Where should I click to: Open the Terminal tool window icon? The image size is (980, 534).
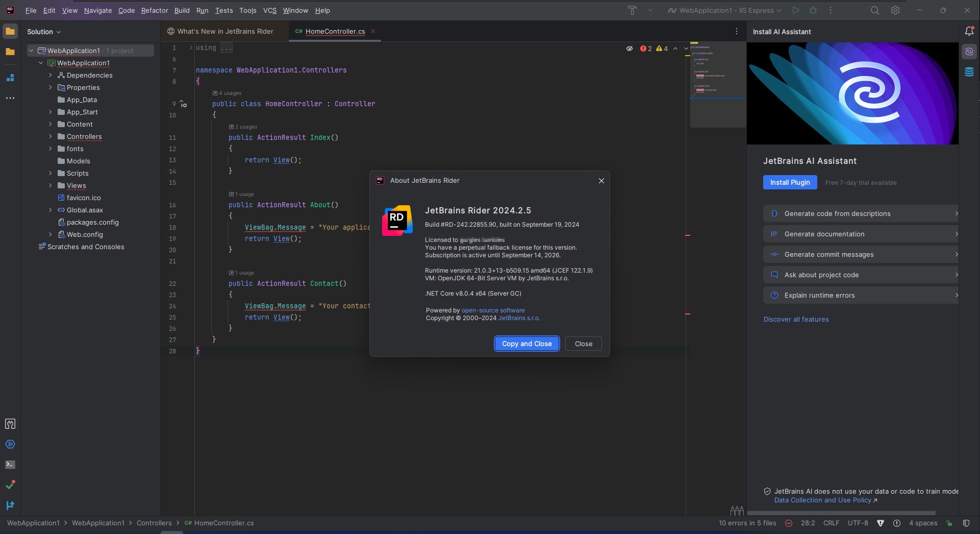tap(10, 465)
